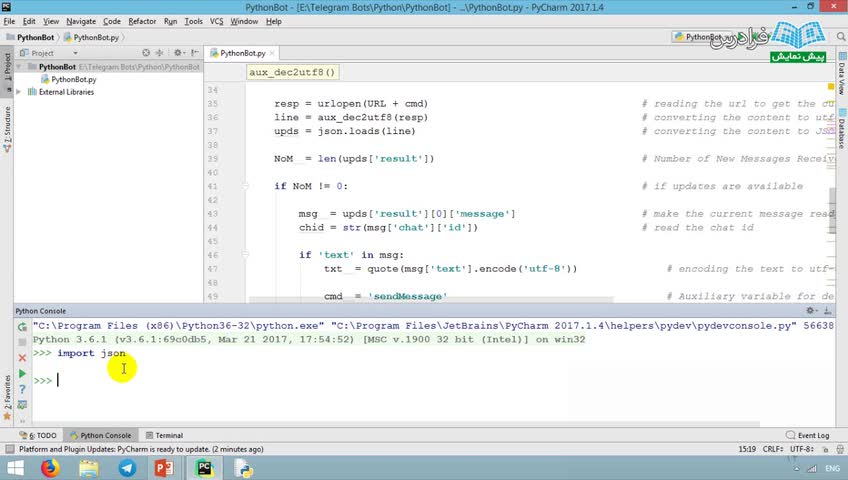Open the Window menu
The width and height of the screenshot is (848, 480).
click(x=244, y=21)
